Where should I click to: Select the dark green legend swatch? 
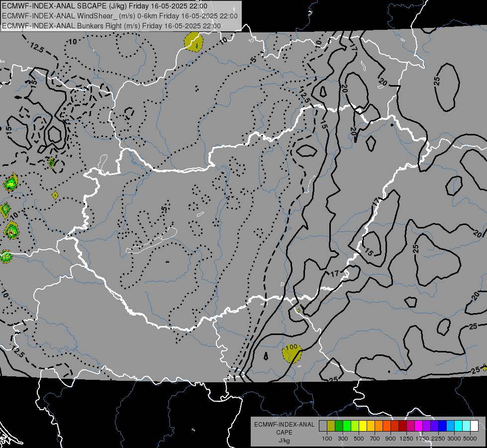point(339,426)
